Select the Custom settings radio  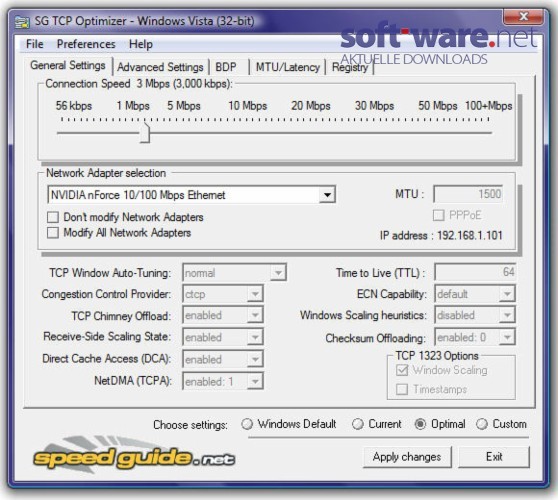click(x=482, y=424)
